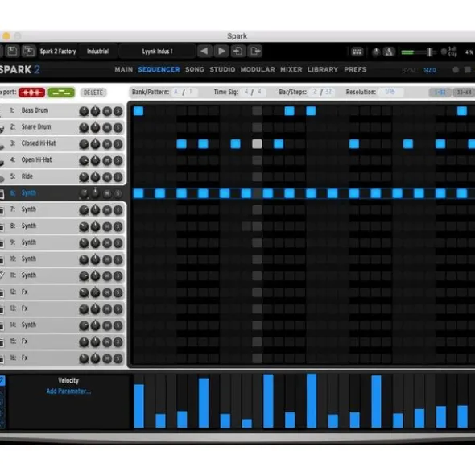
Task: Solo the 15: Fx track
Action: pyautogui.click(x=118, y=342)
